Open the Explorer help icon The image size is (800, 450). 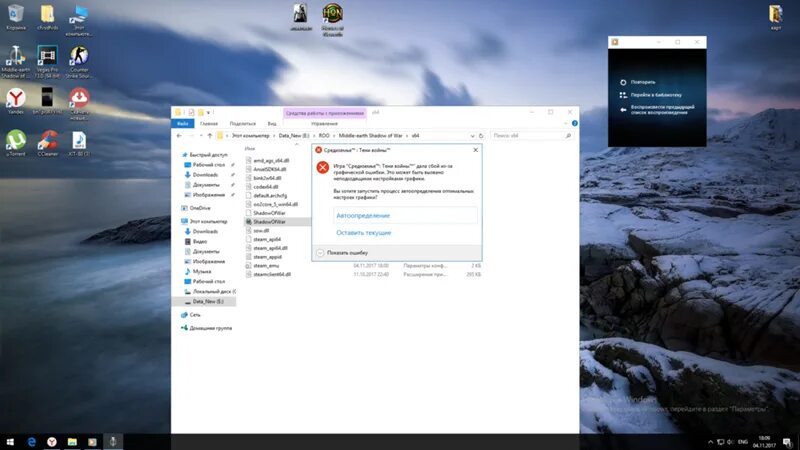pos(574,123)
